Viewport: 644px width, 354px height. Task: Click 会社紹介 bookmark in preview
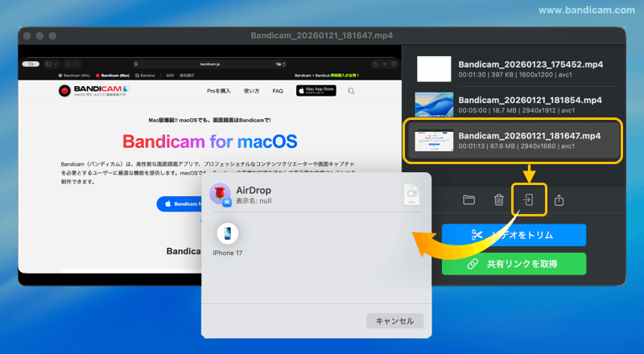pos(188,76)
